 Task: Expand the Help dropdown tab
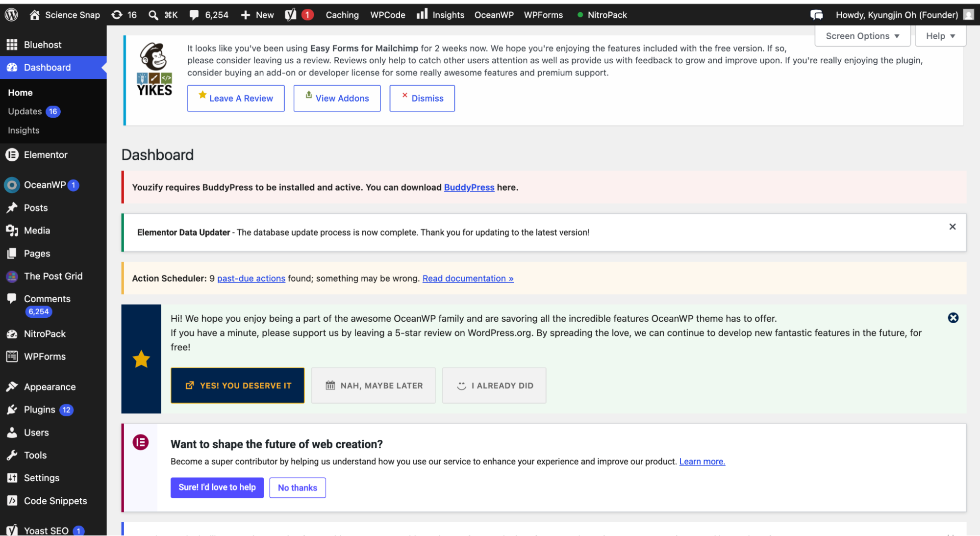pyautogui.click(x=940, y=36)
